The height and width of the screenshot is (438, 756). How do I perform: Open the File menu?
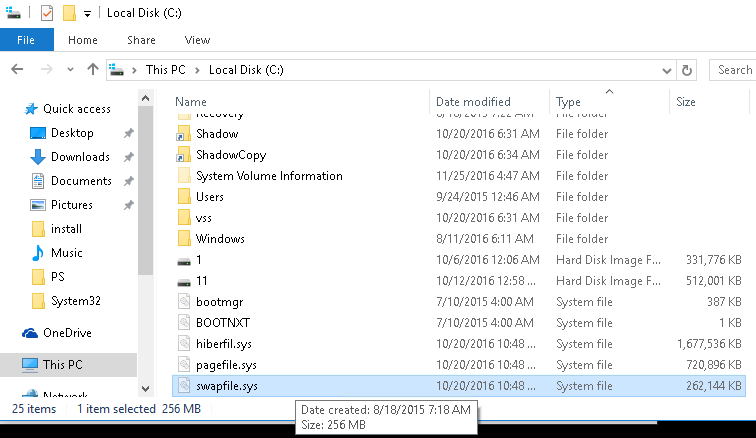coord(26,40)
